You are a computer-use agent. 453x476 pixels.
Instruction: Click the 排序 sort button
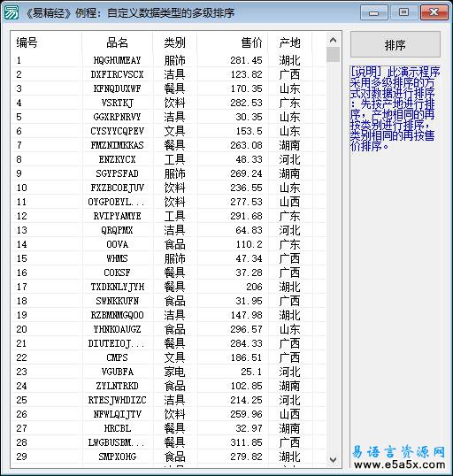tap(395, 44)
